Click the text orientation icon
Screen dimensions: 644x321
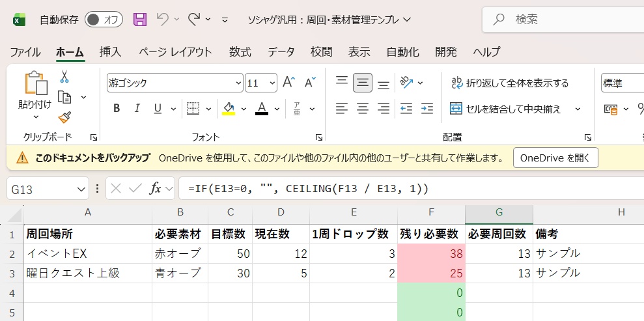coord(406,83)
